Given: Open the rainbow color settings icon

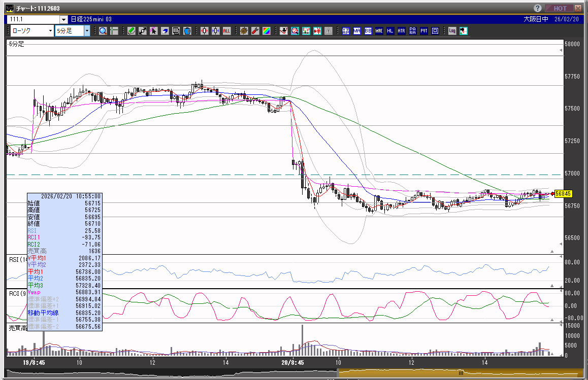Looking at the screenshot, I should tap(266, 31).
